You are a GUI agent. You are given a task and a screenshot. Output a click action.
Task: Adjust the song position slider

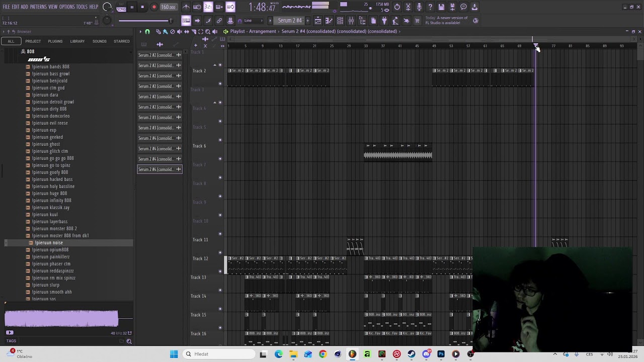pyautogui.click(x=145, y=21)
